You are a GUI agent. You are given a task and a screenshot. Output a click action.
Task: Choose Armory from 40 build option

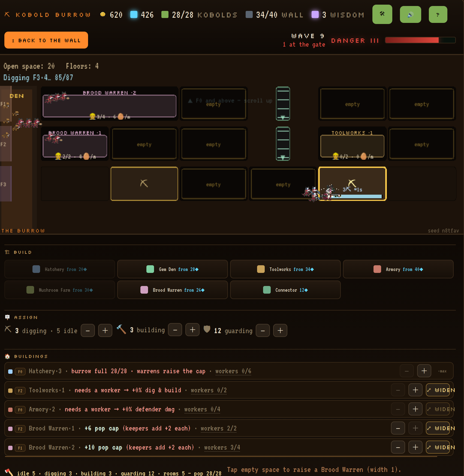point(398,269)
